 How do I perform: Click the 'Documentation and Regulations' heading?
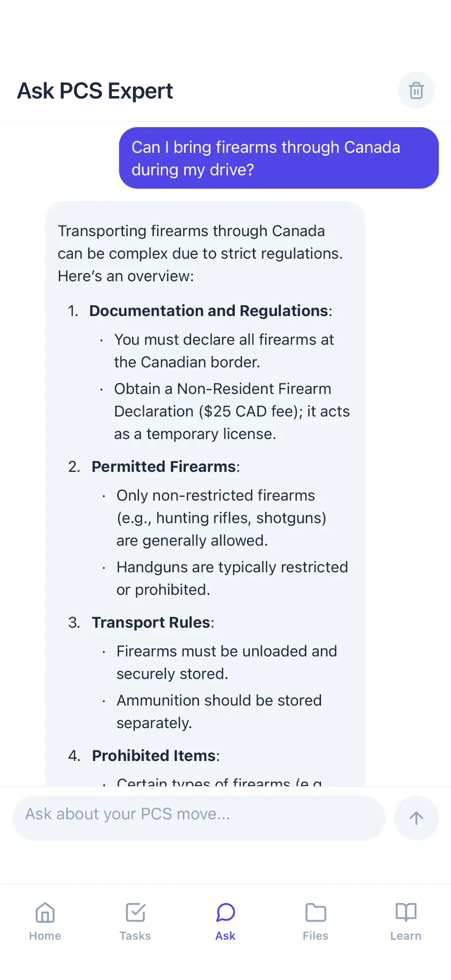tap(209, 311)
